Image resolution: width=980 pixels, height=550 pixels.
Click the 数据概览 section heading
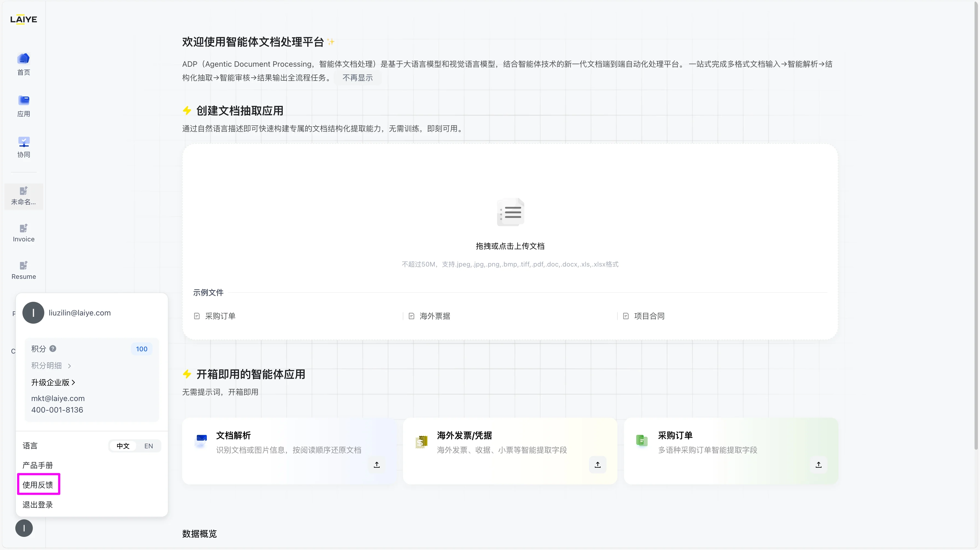point(199,534)
